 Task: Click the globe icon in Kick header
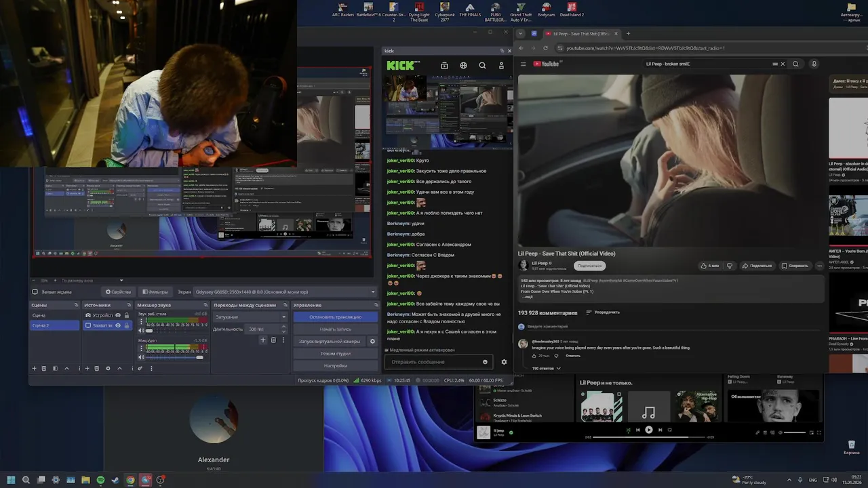pos(463,66)
